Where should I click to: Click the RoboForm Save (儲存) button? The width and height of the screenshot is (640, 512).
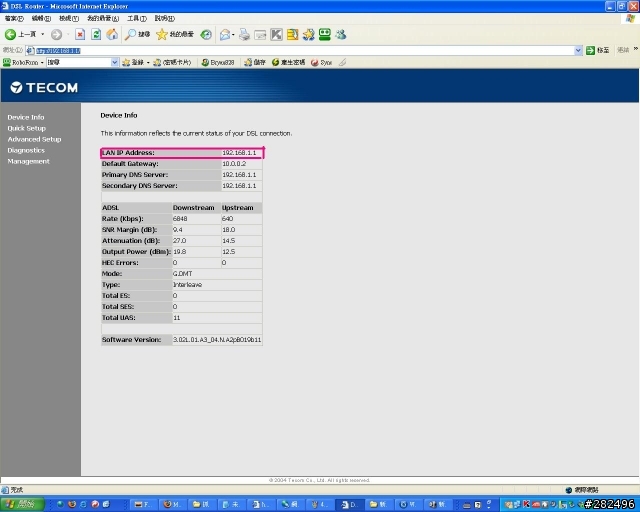click(255, 62)
